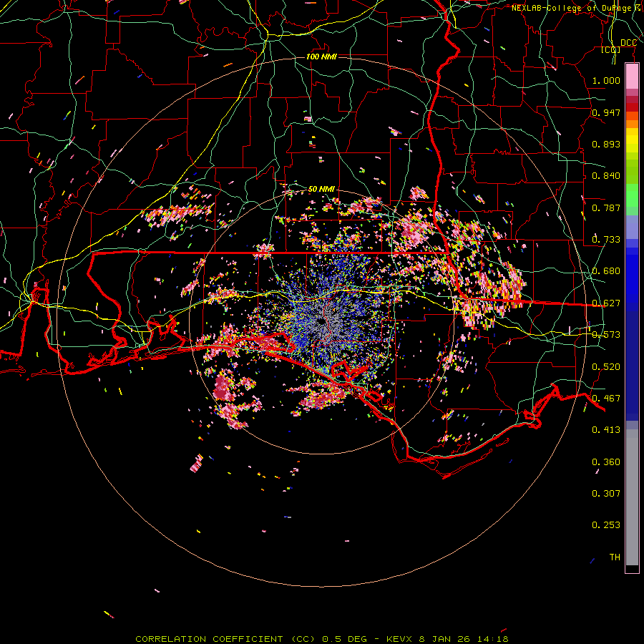Image resolution: width=644 pixels, height=644 pixels.
Task: Click the 0.840 legend value
Action: pyautogui.click(x=606, y=176)
